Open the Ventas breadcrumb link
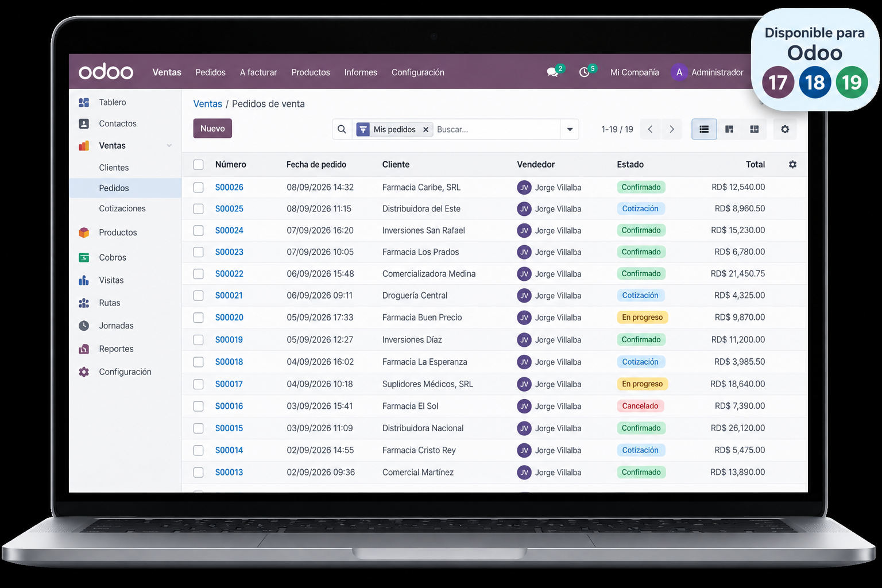The width and height of the screenshot is (882, 588). point(208,104)
